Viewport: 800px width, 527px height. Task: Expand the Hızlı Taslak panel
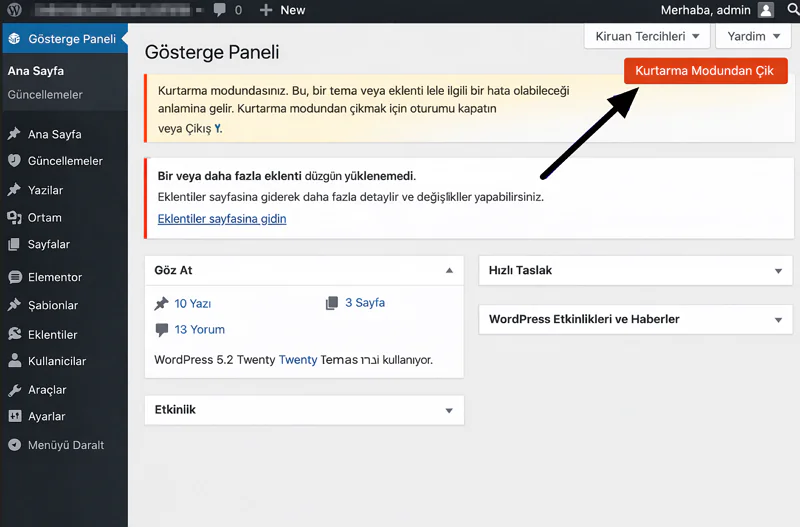click(778, 271)
